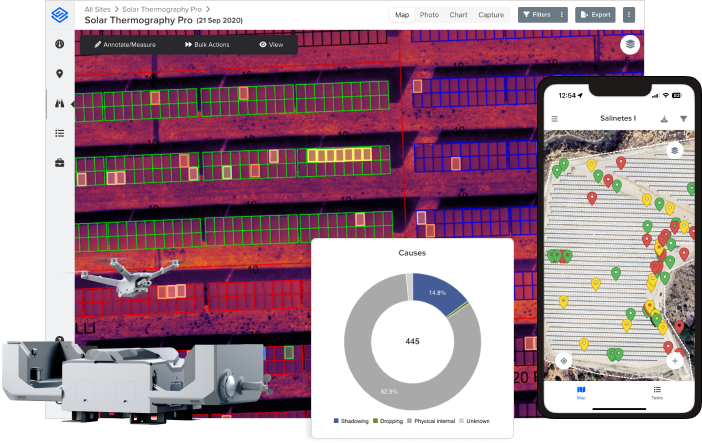
Task: Switch to the Map tab
Action: click(402, 15)
